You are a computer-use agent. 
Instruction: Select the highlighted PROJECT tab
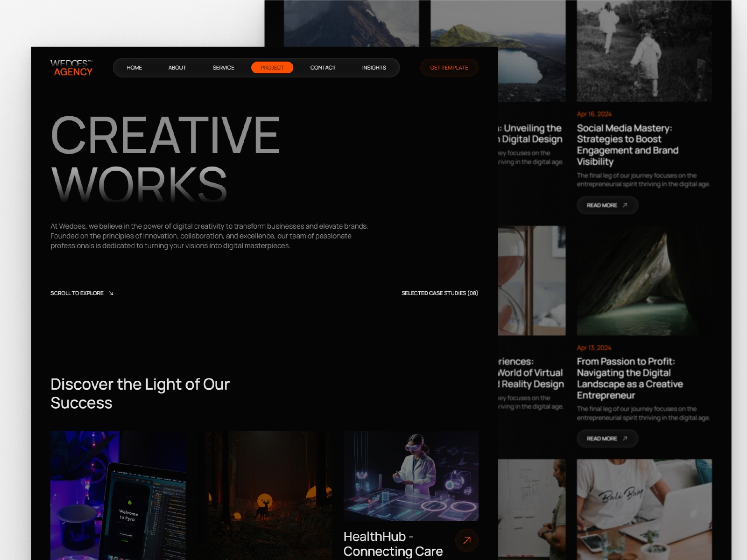coord(273,67)
